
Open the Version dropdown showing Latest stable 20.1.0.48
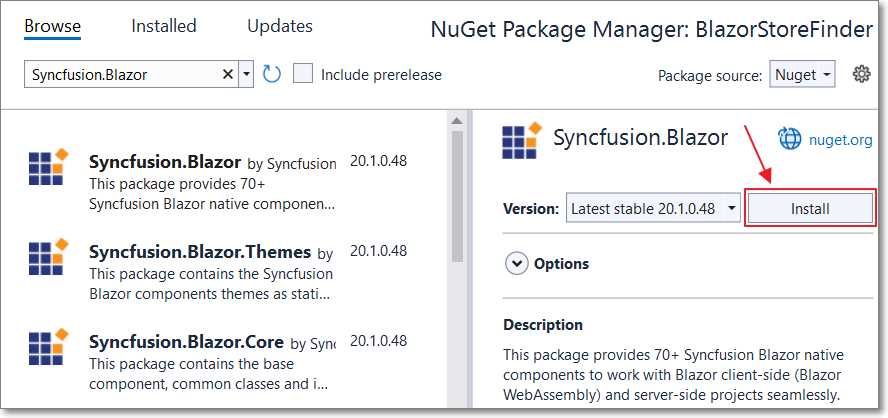click(x=653, y=208)
